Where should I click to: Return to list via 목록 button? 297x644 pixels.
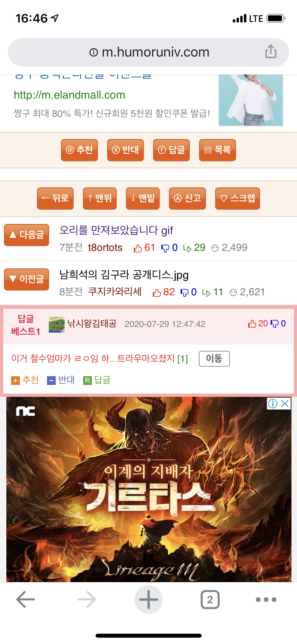pyautogui.click(x=218, y=150)
